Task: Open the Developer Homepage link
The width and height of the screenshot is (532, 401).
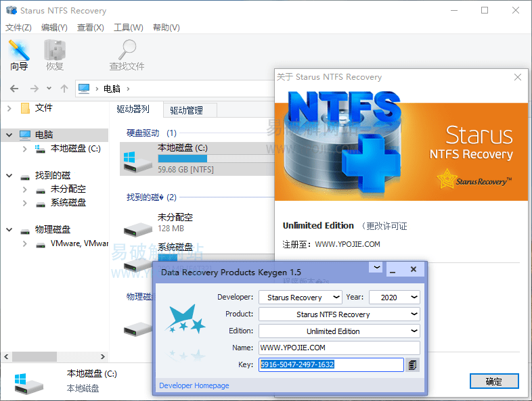Action: [194, 385]
